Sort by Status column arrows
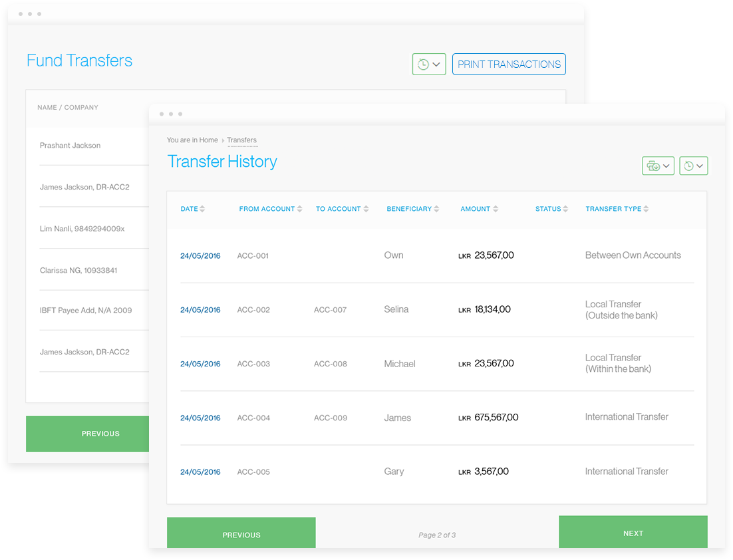Image resolution: width=733 pixels, height=560 pixels. tap(565, 209)
